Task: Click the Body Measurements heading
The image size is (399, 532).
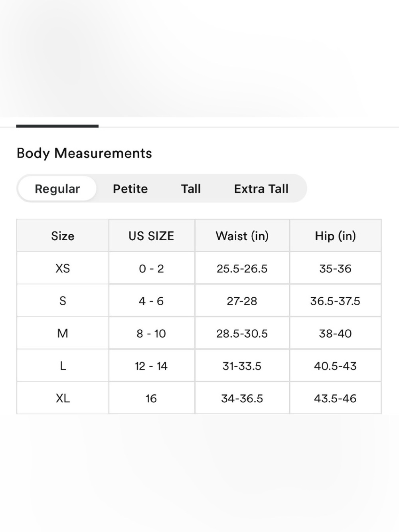Action: (x=84, y=153)
